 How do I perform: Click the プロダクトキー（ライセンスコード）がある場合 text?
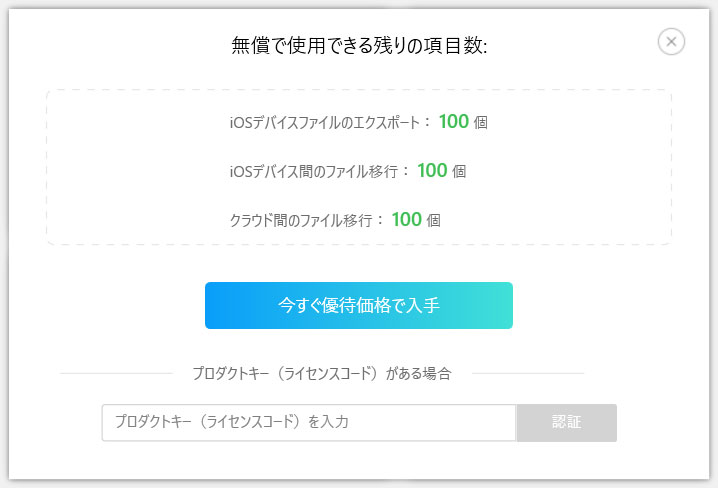coord(321,374)
